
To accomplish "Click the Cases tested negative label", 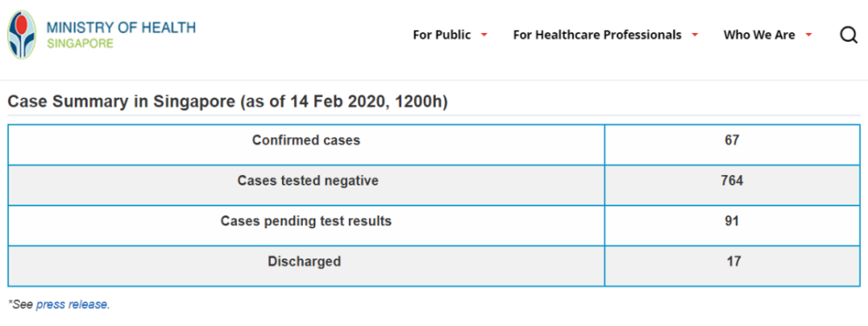I will pyautogui.click(x=308, y=180).
